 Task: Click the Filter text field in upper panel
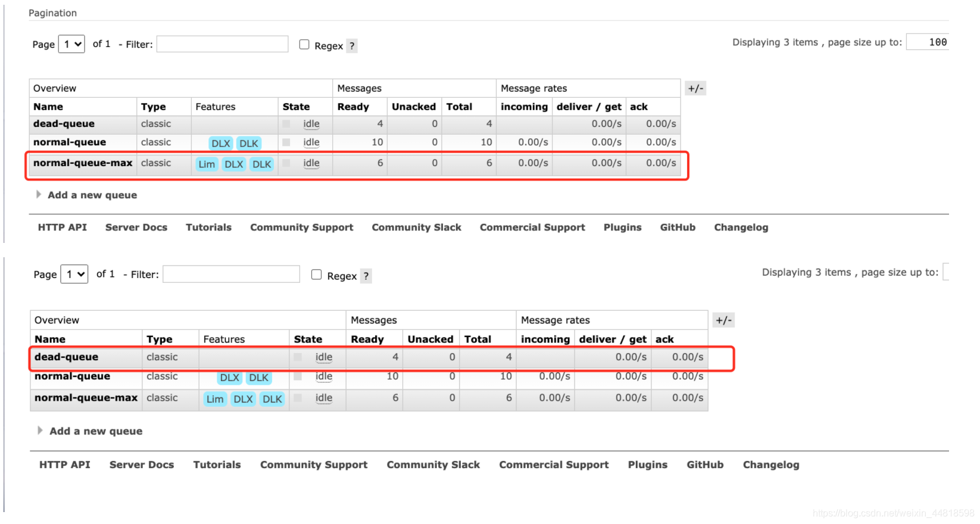(x=222, y=44)
